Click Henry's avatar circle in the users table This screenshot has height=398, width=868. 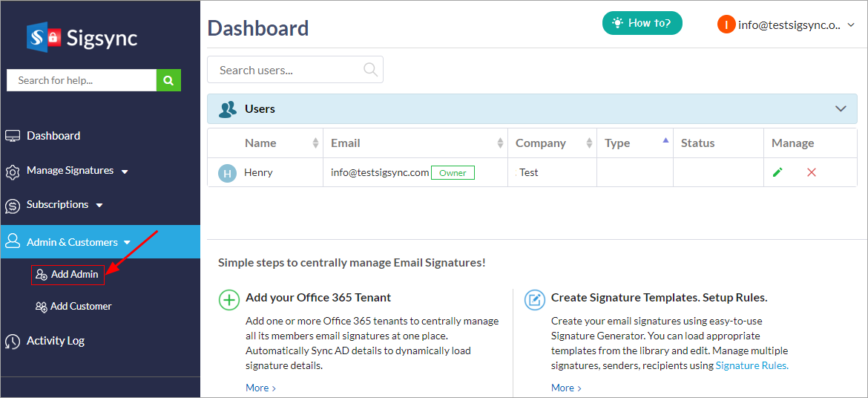click(x=227, y=173)
